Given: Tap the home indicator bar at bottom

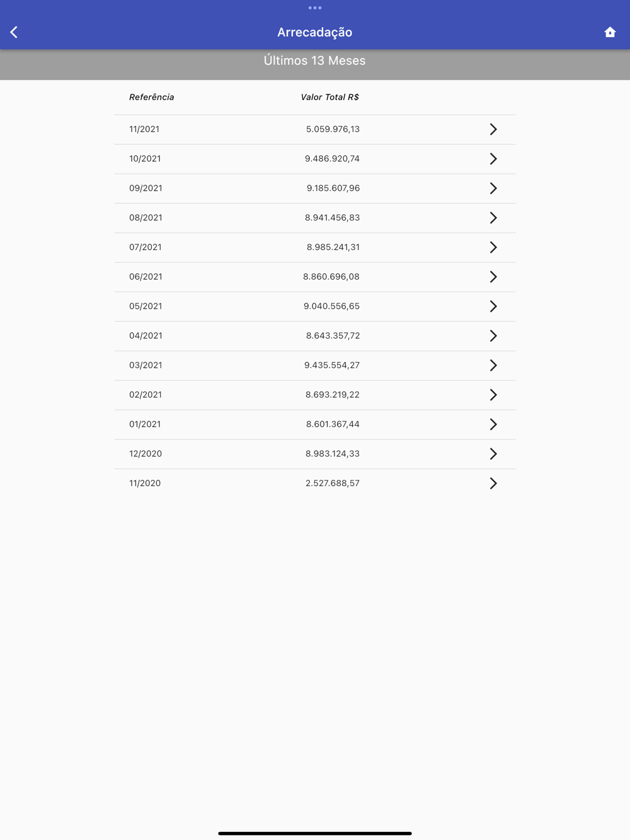Looking at the screenshot, I should click(x=315, y=833).
